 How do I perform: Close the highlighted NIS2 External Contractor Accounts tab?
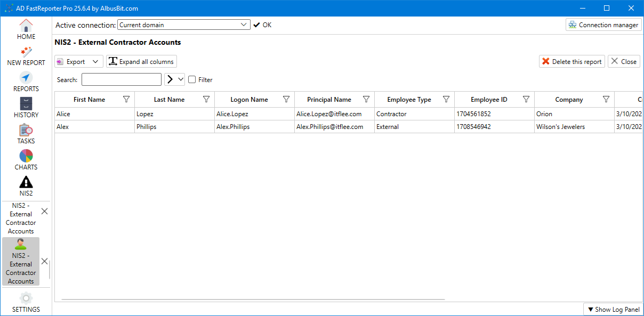tap(45, 261)
